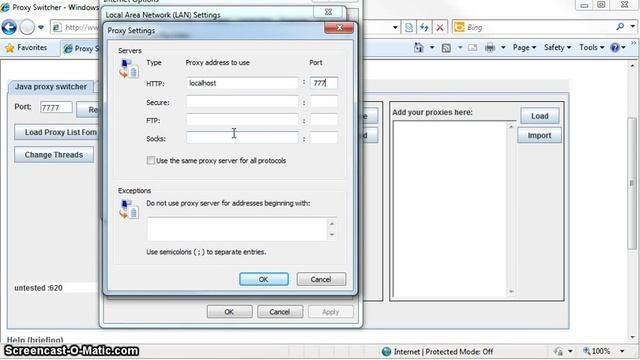Click the refresh icon in the address bar

tap(424, 27)
